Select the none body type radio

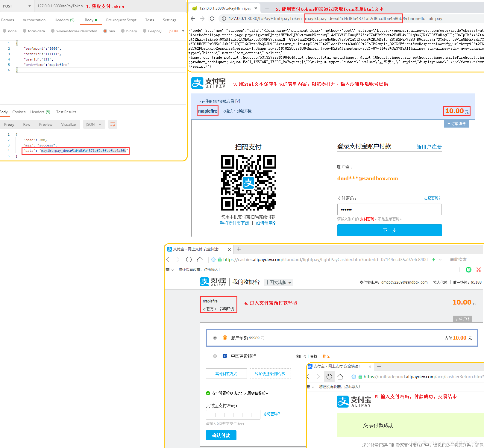[4, 31]
